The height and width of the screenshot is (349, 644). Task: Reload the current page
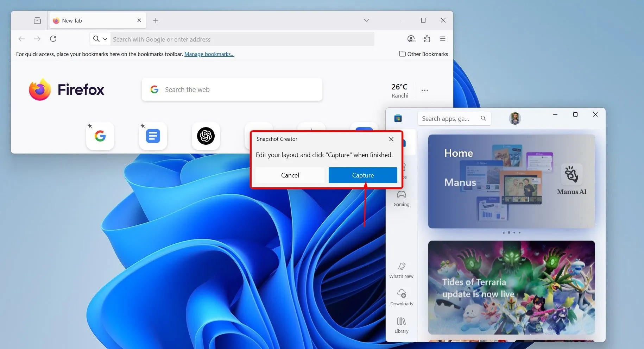point(53,39)
